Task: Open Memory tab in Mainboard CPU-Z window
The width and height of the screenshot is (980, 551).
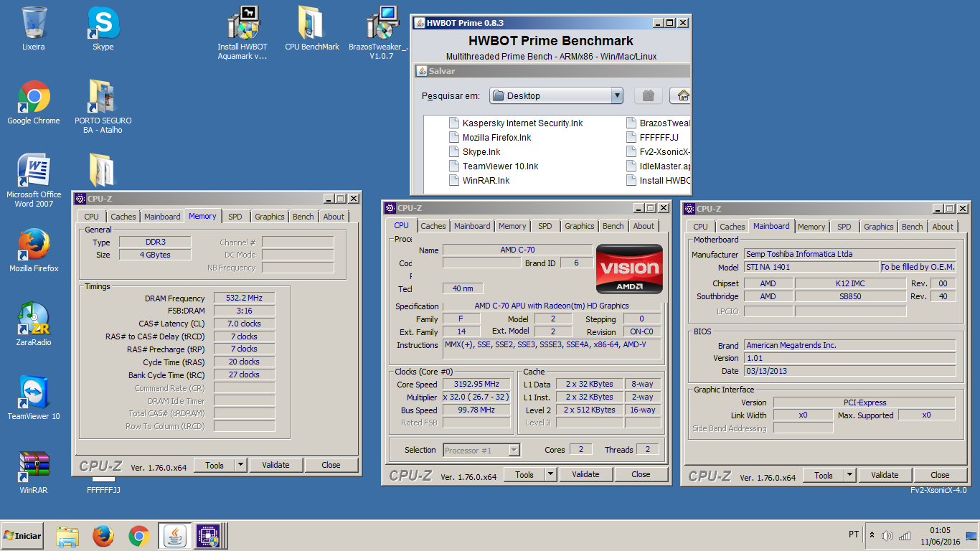Action: [811, 227]
